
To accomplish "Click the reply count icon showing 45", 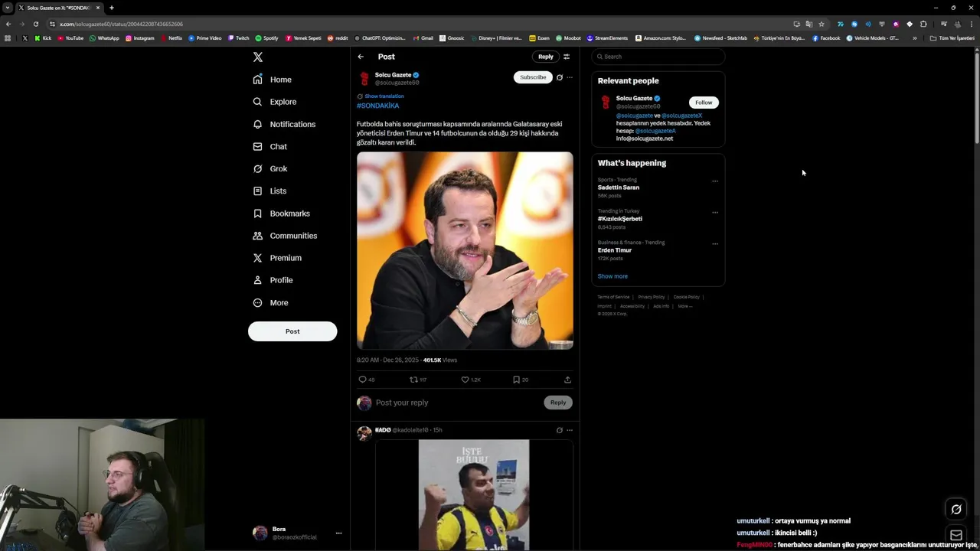I will (x=367, y=380).
